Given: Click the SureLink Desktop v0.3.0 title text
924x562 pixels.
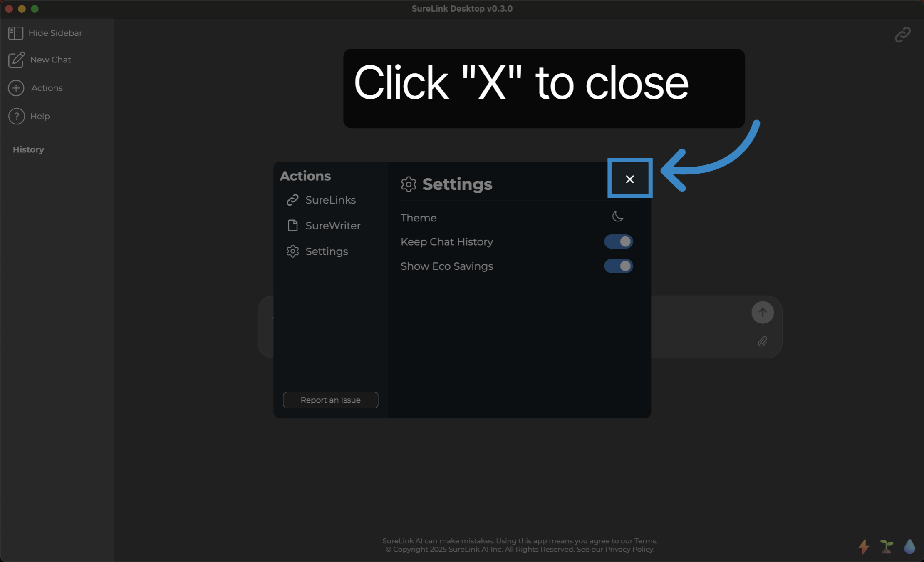Looking at the screenshot, I should click(462, 9).
